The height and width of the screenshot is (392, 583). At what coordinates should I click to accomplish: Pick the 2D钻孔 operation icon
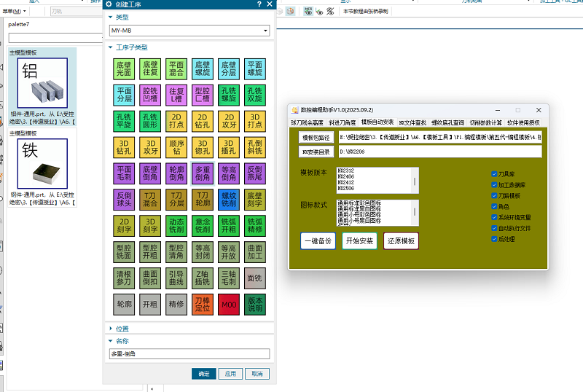pyautogui.click(x=203, y=121)
